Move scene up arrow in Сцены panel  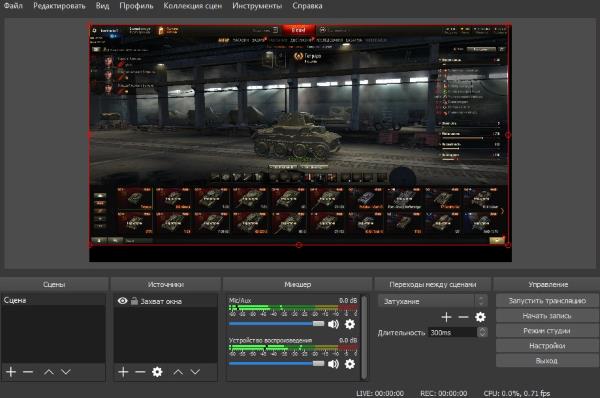tap(49, 372)
